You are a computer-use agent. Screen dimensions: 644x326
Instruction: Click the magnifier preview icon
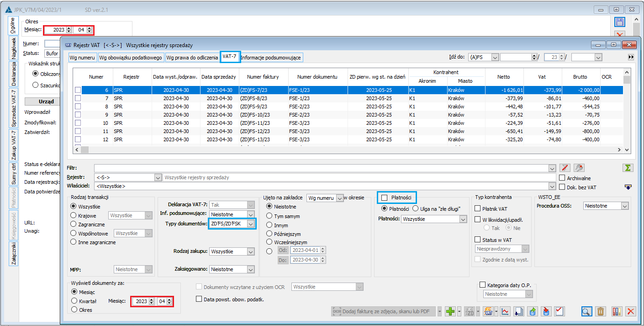(x=587, y=311)
